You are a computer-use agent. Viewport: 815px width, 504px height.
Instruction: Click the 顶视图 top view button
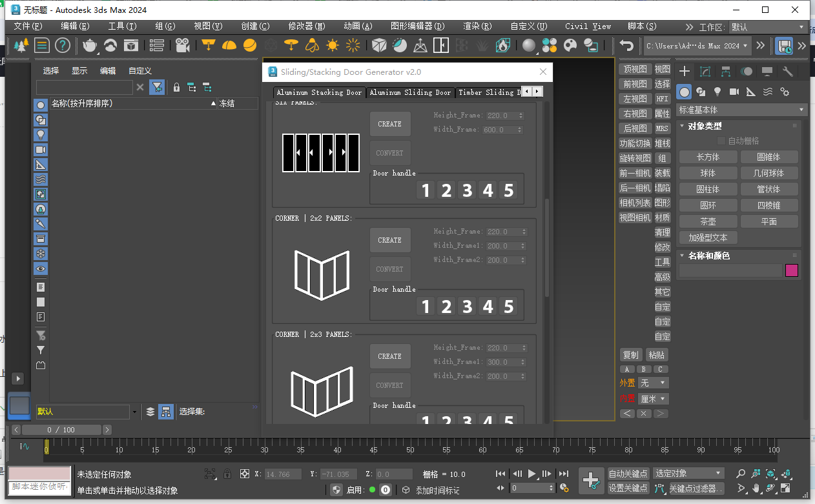coord(635,69)
